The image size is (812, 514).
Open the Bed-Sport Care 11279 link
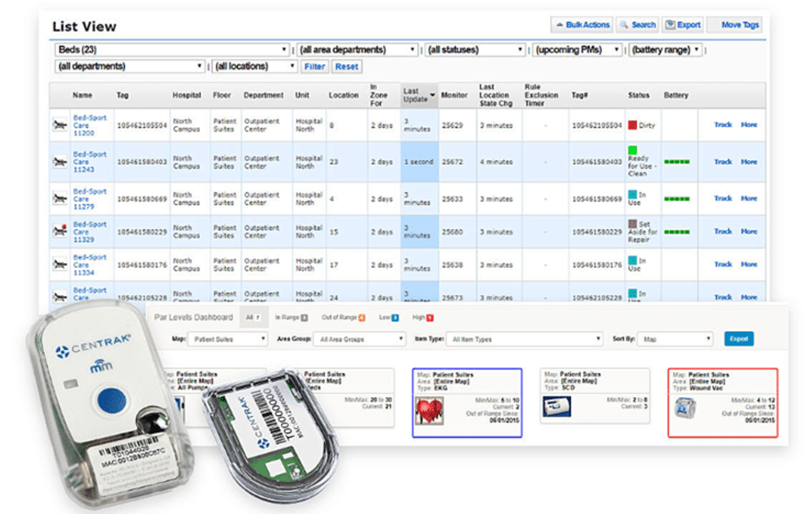(90, 198)
